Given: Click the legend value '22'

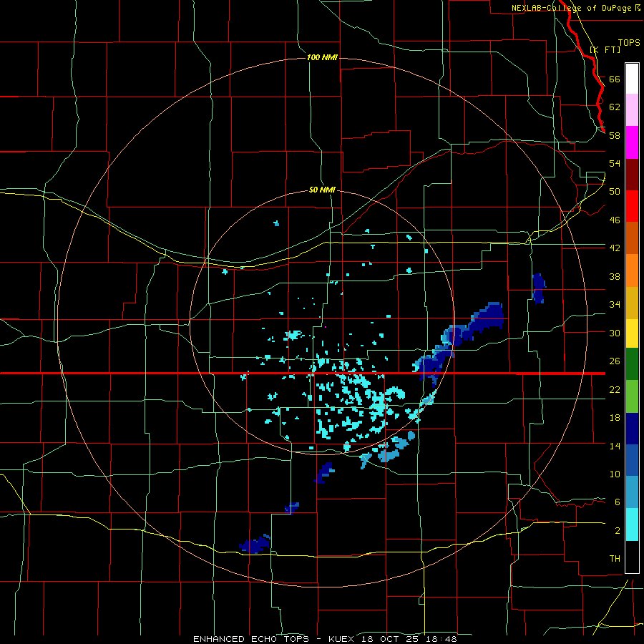Looking at the screenshot, I should 615,389.
